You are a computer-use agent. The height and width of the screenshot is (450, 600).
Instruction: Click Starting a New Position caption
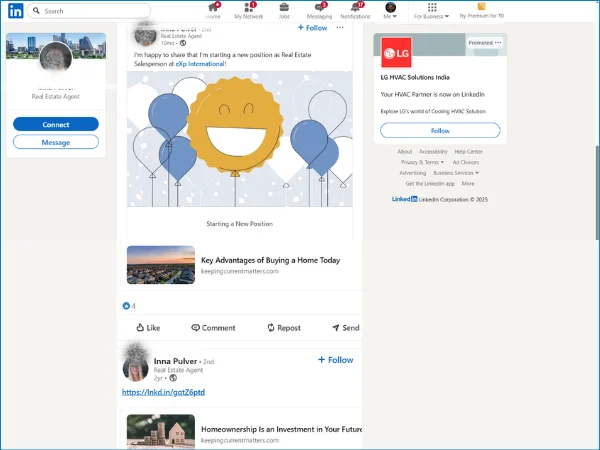[240, 224]
